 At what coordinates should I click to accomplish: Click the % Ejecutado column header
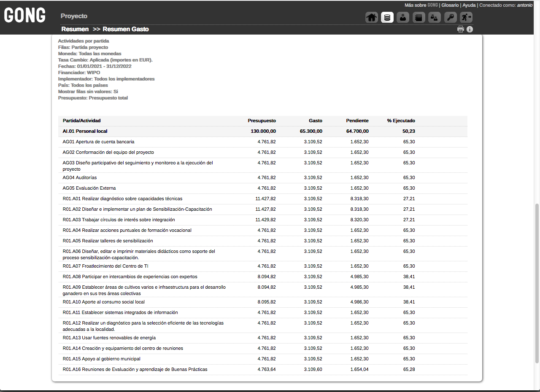(401, 121)
